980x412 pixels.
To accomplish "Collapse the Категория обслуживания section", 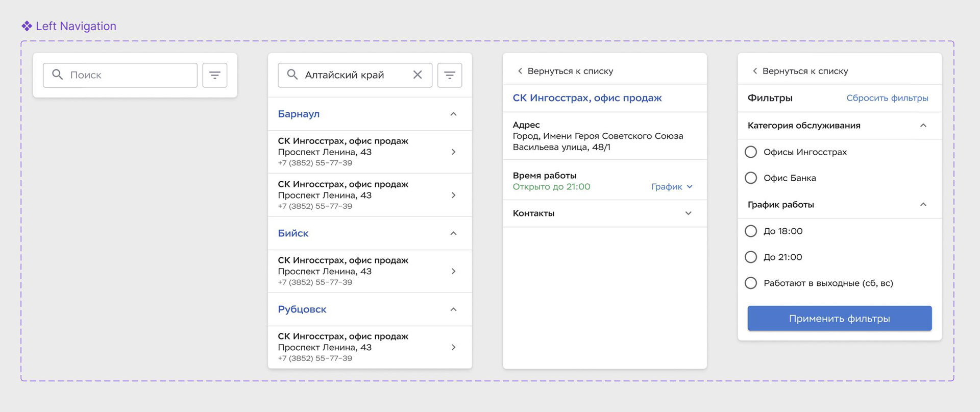I will [x=923, y=126].
